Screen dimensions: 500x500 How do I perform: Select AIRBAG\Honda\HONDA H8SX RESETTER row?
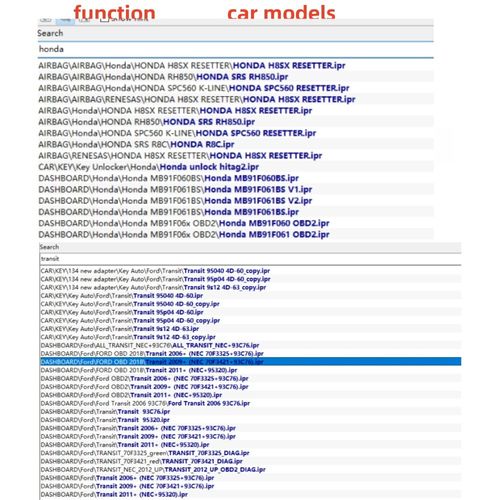(236, 111)
